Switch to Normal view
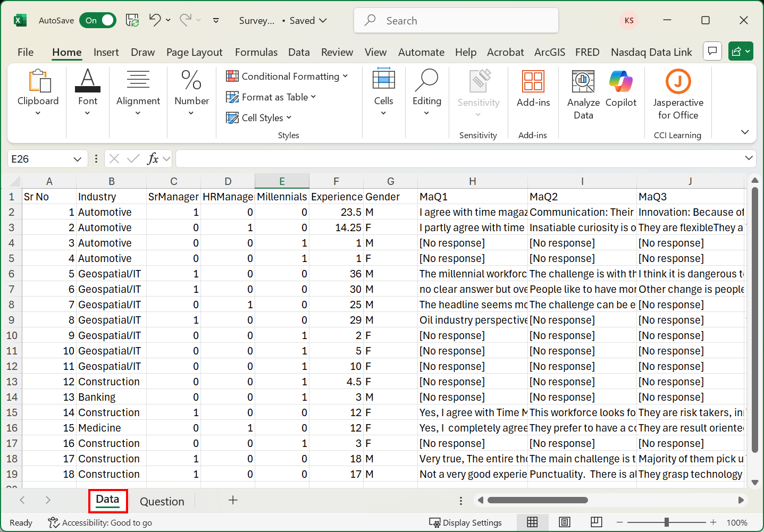Image resolution: width=764 pixels, height=532 pixels. point(532,522)
